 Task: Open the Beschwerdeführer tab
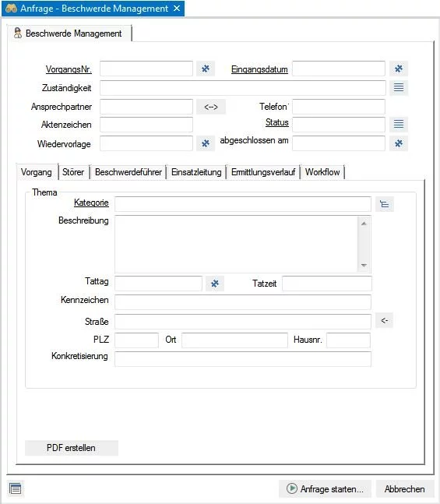pos(128,172)
